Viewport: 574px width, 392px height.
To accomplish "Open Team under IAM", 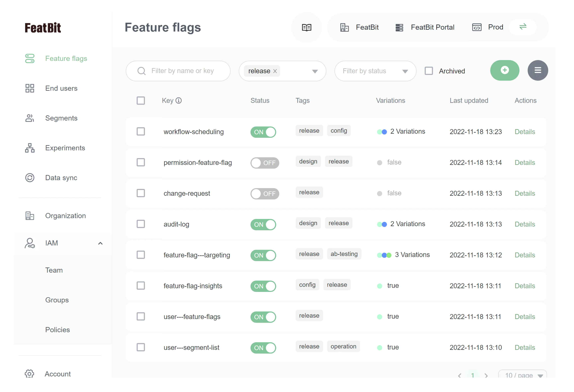I will pos(54,270).
